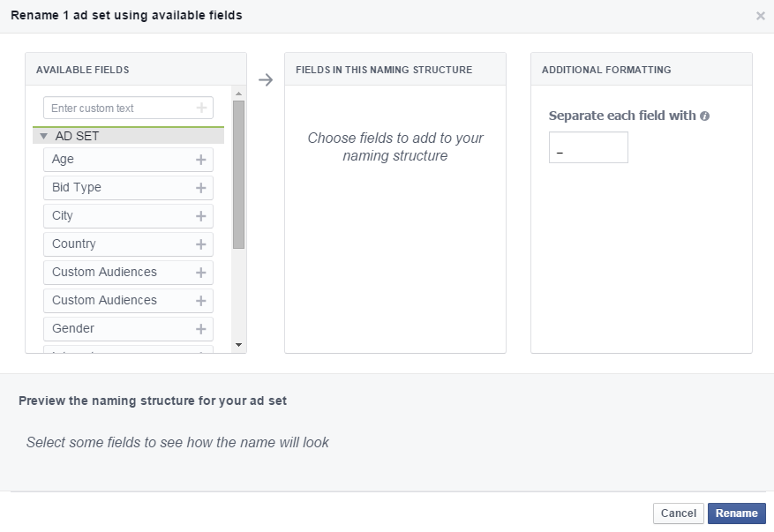Select the Gender field label
The width and height of the screenshot is (774, 532).
pos(73,328)
